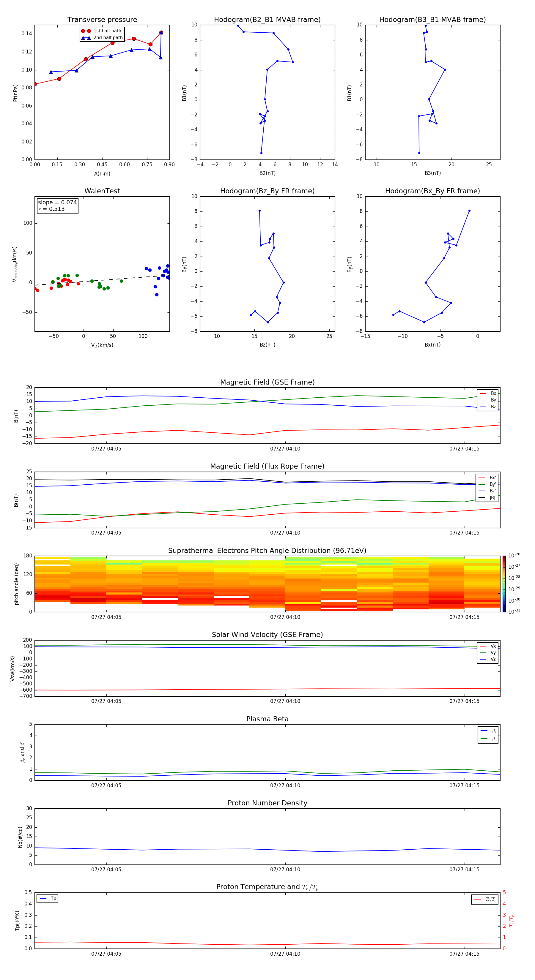Click the 'By' legend entry in GSE magnetic field
The image size is (535, 980).
488,400
